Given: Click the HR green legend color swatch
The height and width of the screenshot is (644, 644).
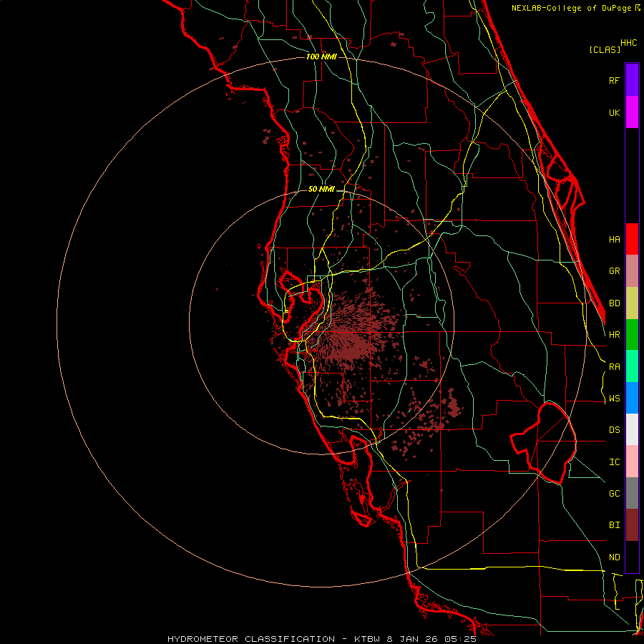Looking at the screenshot, I should (x=632, y=335).
